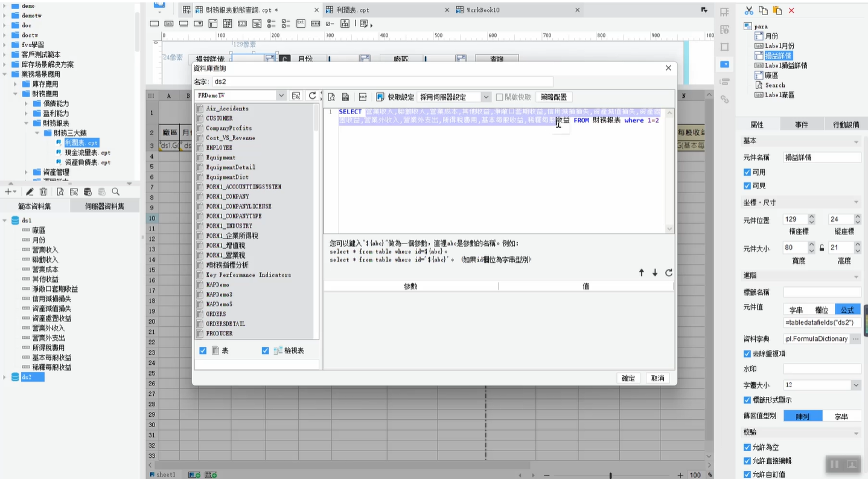The height and width of the screenshot is (479, 868).
Task: Toggle the 去除重複項 checkbox
Action: click(x=747, y=353)
